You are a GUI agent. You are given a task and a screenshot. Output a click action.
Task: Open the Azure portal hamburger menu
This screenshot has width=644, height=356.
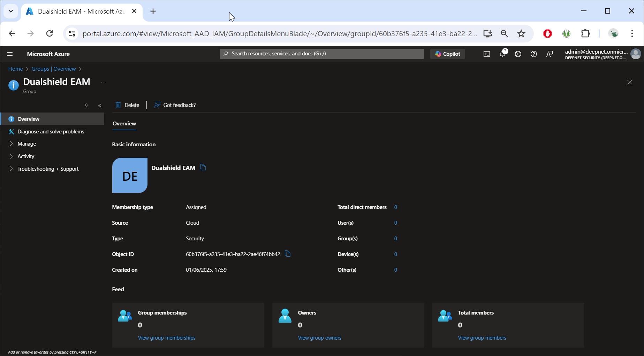tap(10, 54)
